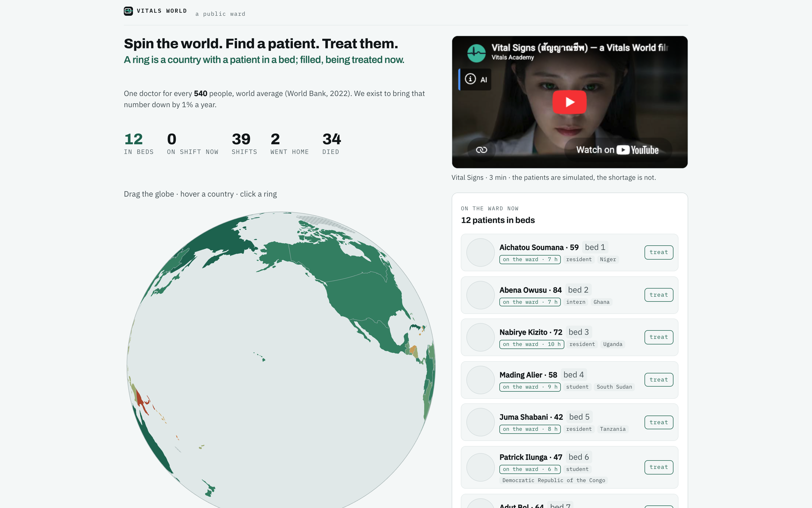This screenshot has width=812, height=508.
Task: Click the 'Ghana' country tag
Action: (x=601, y=302)
